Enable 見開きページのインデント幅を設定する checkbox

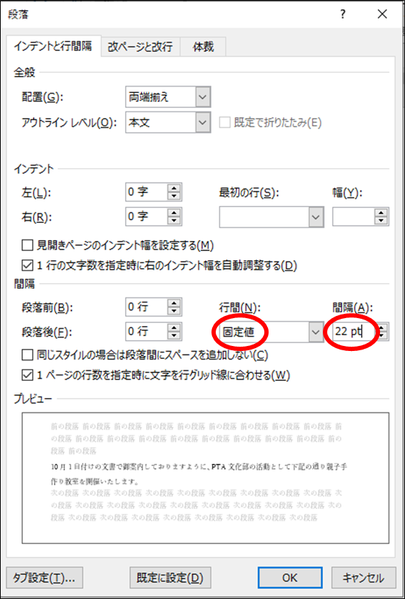coord(27,245)
